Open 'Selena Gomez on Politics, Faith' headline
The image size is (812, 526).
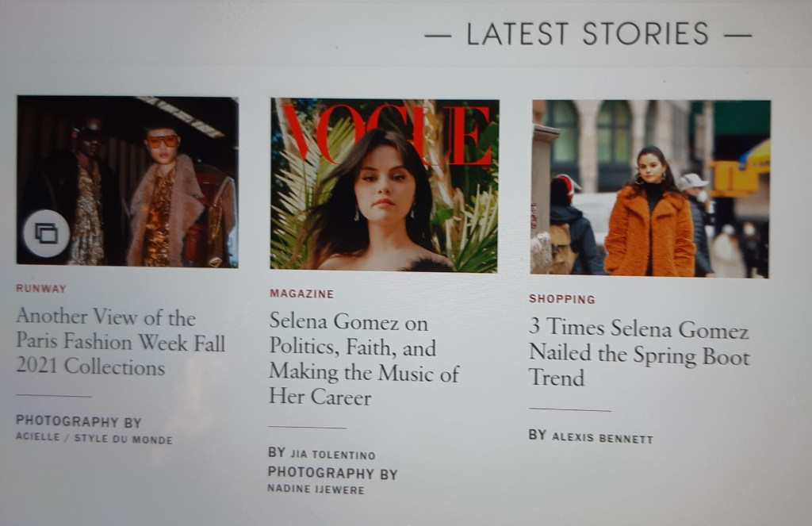[363, 359]
